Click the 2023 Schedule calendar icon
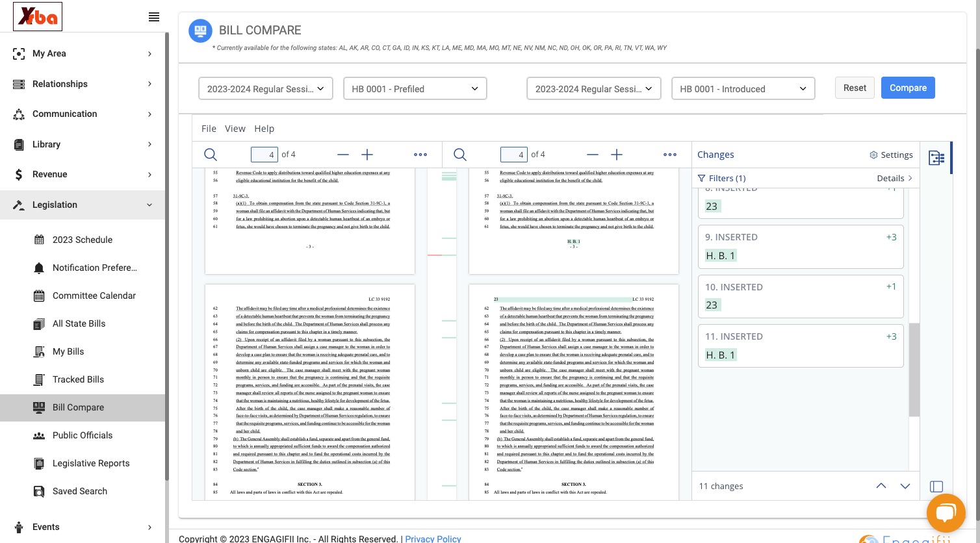Viewport: 980px width, 543px height. [39, 240]
